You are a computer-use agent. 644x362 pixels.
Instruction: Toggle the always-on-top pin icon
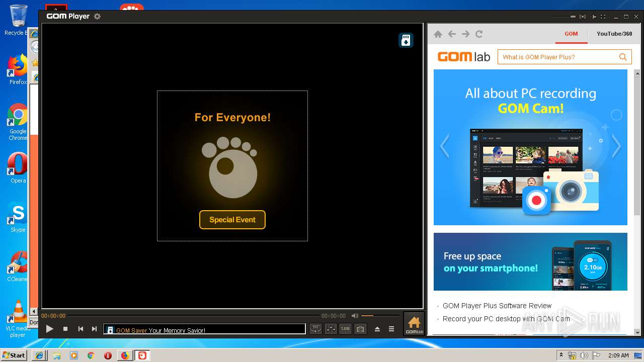(594, 17)
